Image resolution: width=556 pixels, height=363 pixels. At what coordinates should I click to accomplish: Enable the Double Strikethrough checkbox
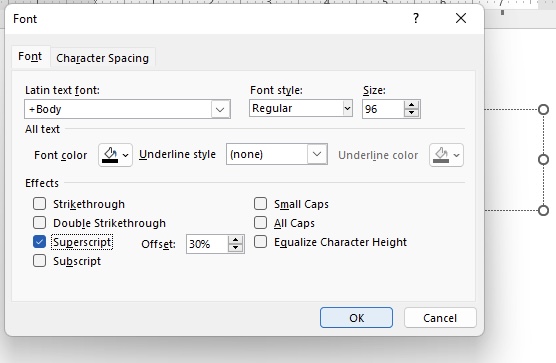(39, 223)
